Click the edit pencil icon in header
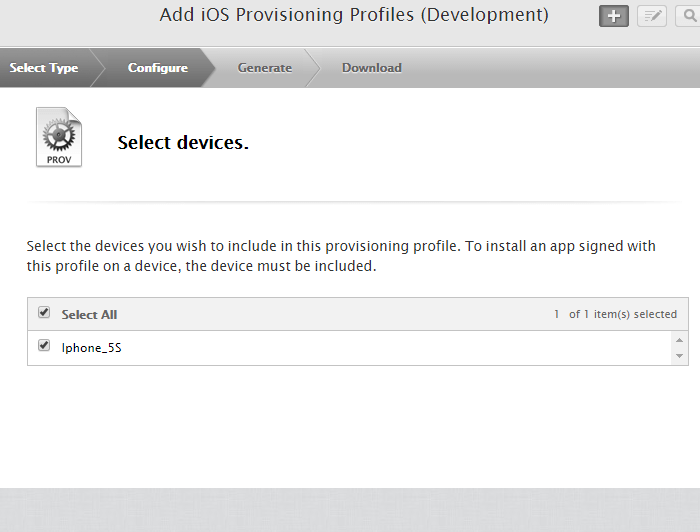This screenshot has width=700, height=532. pyautogui.click(x=652, y=16)
